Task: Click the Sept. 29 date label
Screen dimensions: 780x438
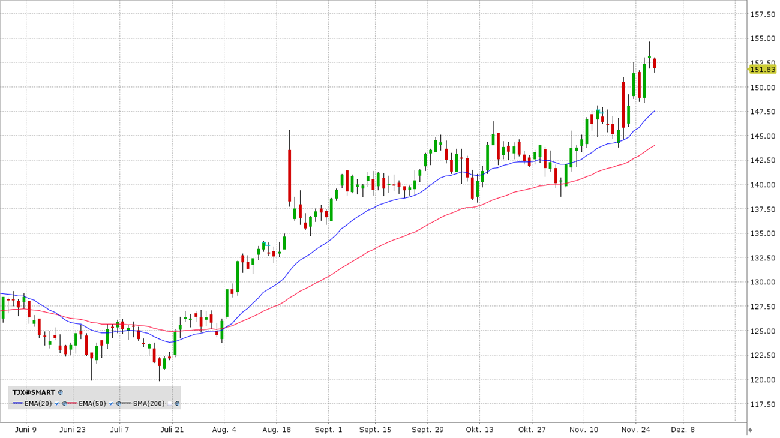Action: coord(428,430)
